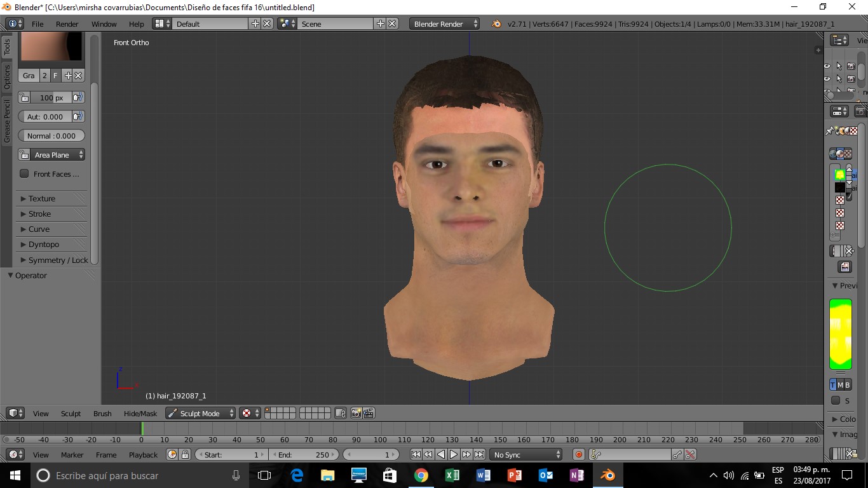The height and width of the screenshot is (488, 868).
Task: Click the lock camera to layers icon
Action: coord(340,413)
